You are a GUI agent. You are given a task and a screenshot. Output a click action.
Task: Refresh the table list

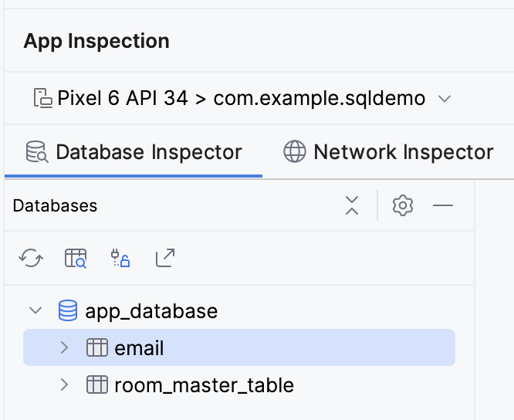point(31,258)
